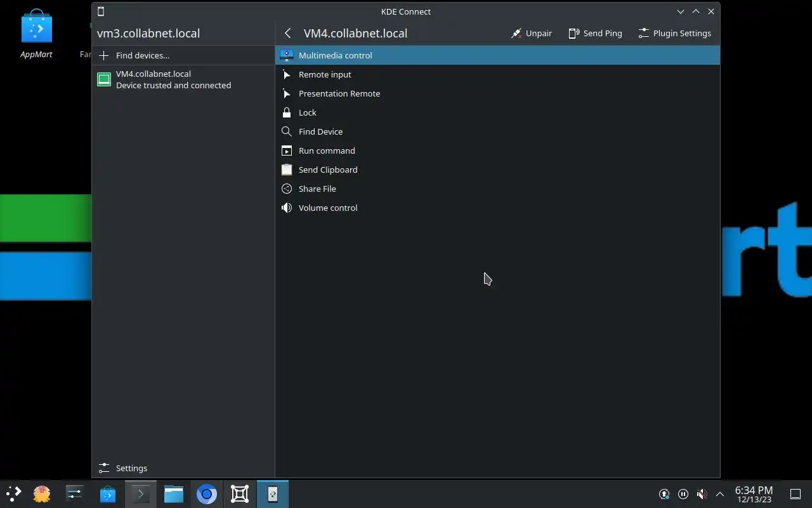Select the Send Clipboard entry

(x=497, y=170)
